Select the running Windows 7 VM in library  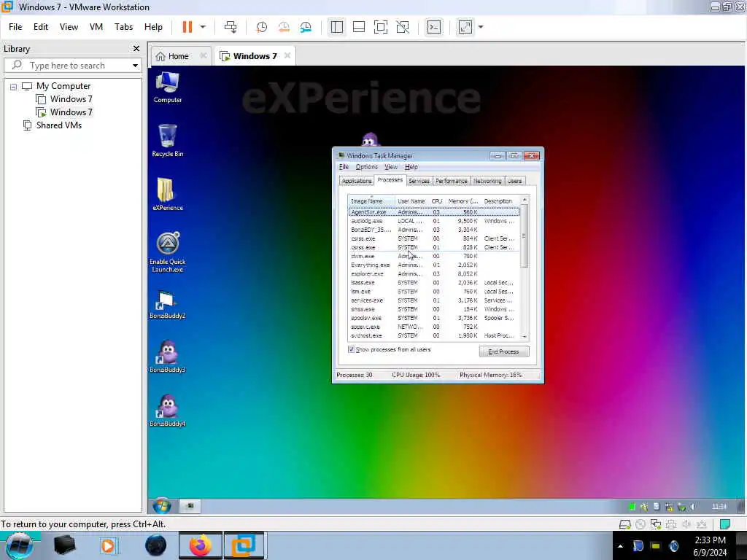coord(65,112)
